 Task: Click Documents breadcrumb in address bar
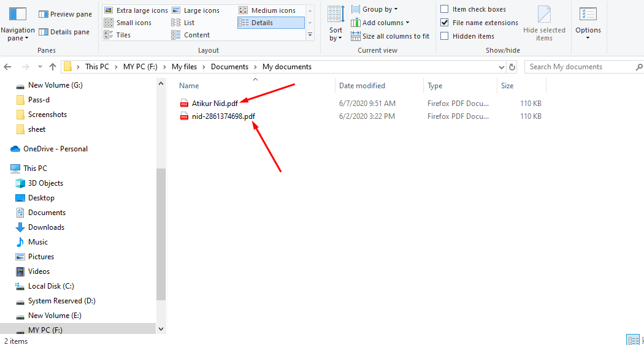point(229,66)
